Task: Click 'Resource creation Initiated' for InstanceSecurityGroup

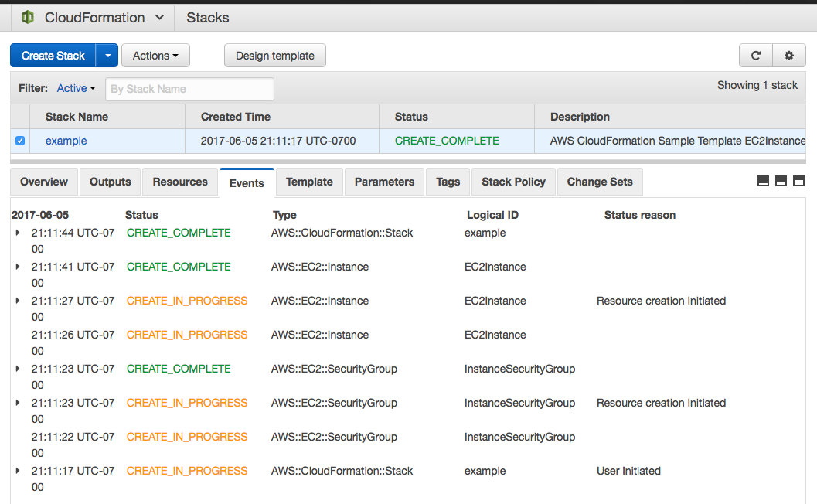Action: coord(661,403)
